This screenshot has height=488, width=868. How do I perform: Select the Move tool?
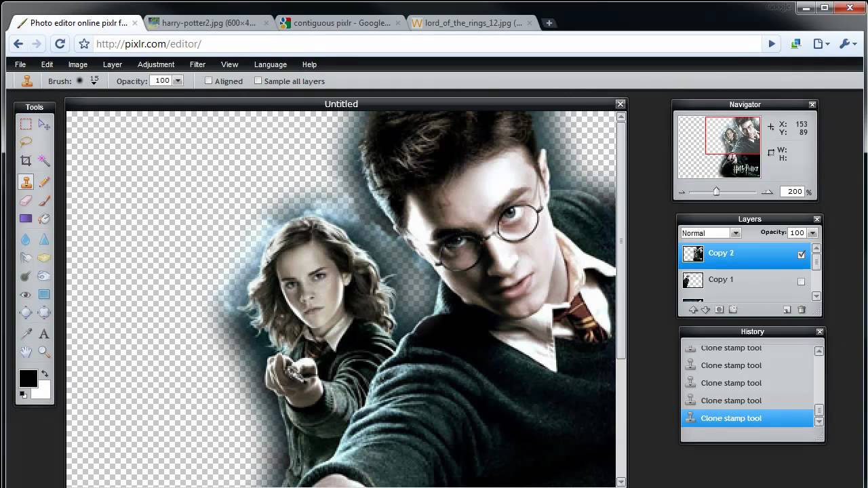coord(44,124)
